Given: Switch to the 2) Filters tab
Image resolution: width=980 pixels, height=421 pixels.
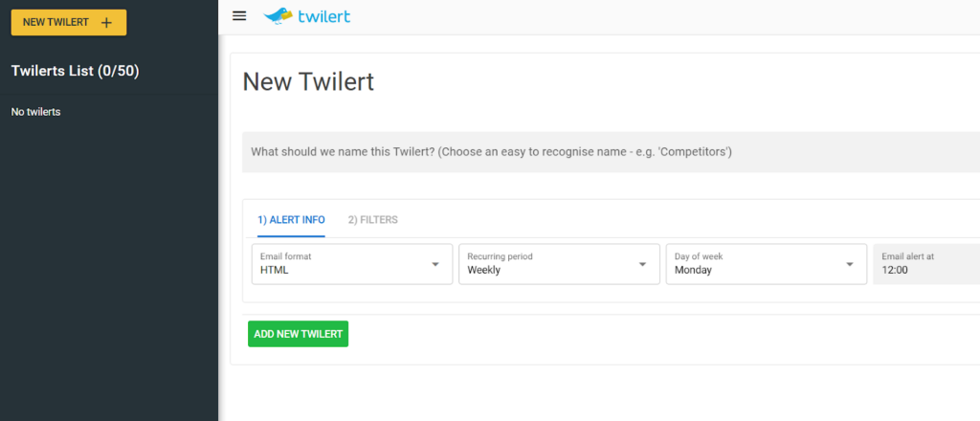Looking at the screenshot, I should click(x=372, y=220).
